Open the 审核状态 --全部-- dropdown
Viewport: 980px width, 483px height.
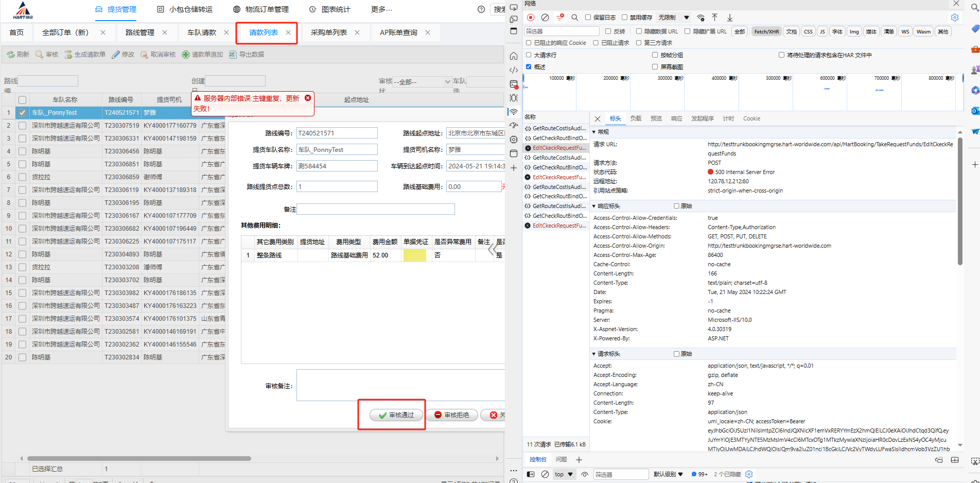422,82
